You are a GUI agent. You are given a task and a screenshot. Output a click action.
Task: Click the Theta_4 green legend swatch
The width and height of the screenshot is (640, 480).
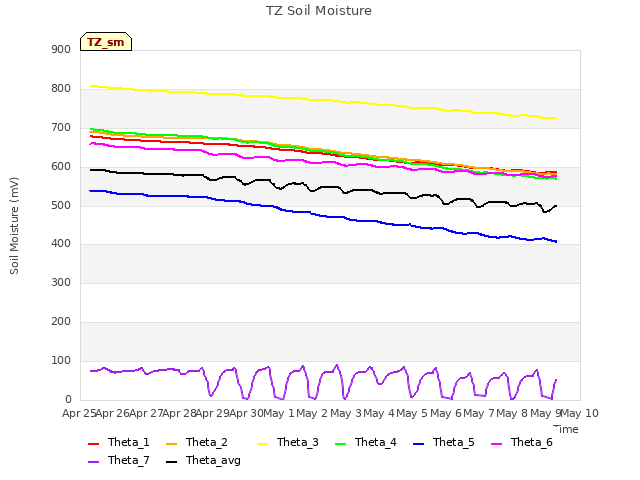[340, 444]
